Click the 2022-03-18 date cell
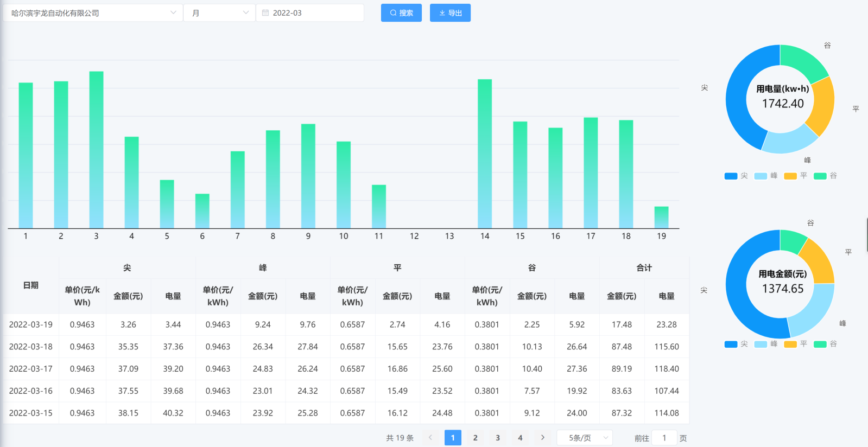Image resolution: width=868 pixels, height=447 pixels. point(31,347)
